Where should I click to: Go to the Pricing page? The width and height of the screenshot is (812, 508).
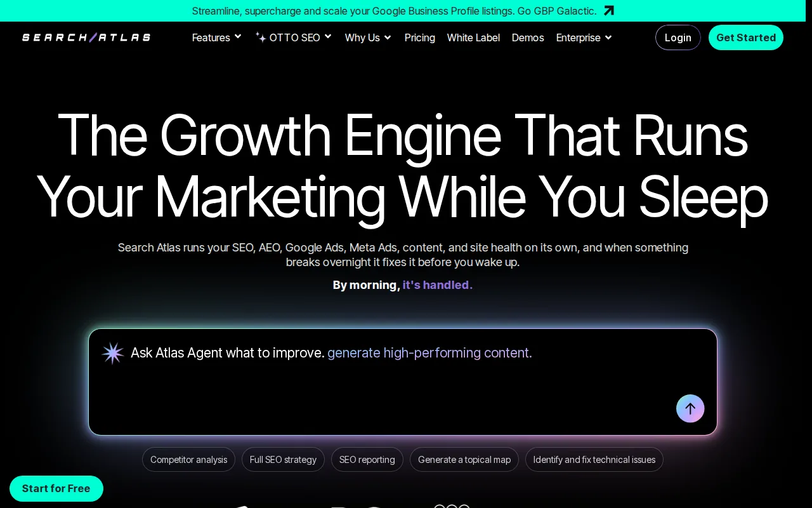[420, 37]
